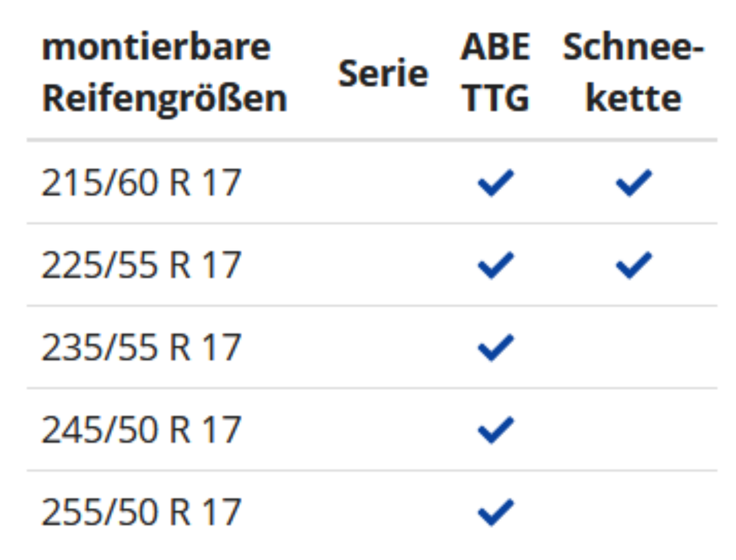Select the 255/50 R 17 tire size

pos(141,512)
